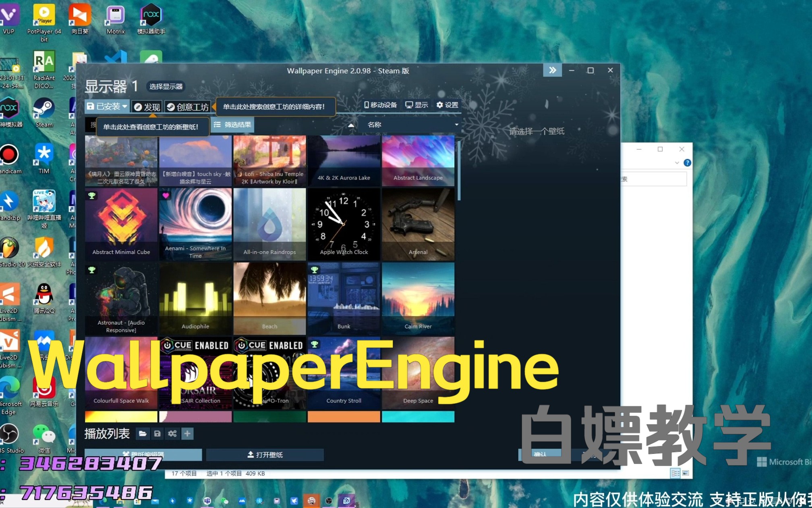Open 哔哩哔哩直播姬 desktop shortcut
The width and height of the screenshot is (812, 508).
point(44,209)
